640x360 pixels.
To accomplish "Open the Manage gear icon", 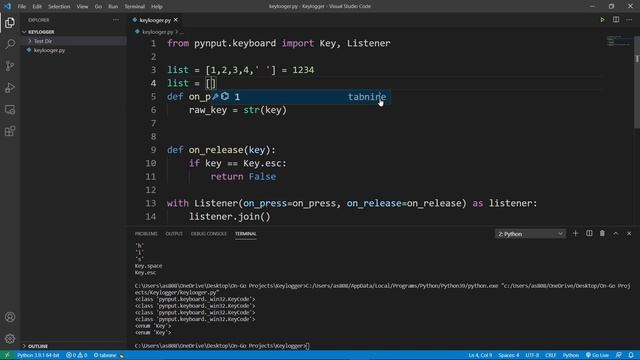I will pyautogui.click(x=10, y=338).
